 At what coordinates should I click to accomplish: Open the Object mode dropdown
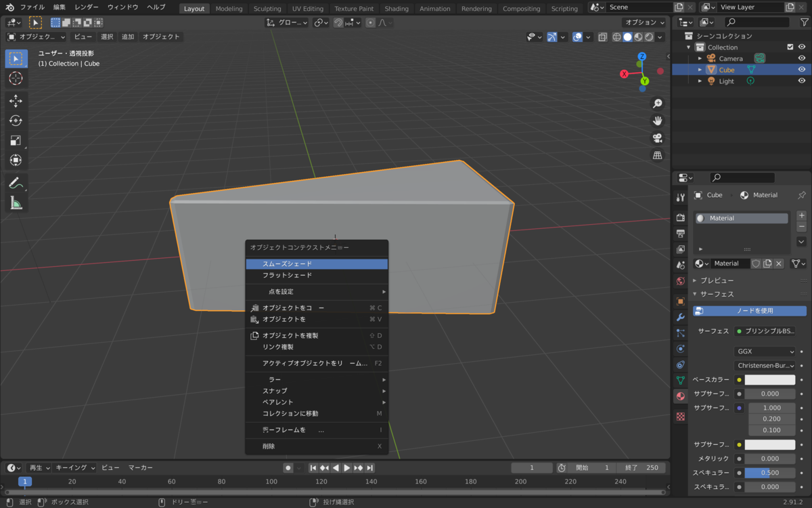37,37
